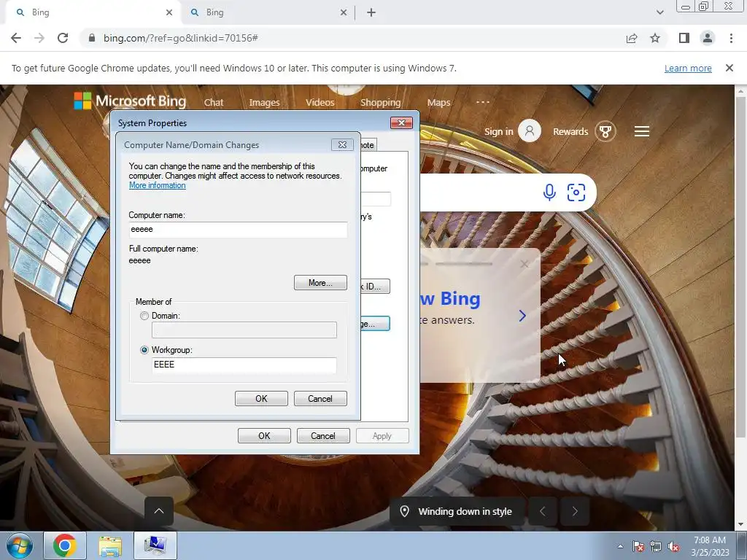Click the Action Center flag tray icon
This screenshot has width=747, height=560.
638,546
